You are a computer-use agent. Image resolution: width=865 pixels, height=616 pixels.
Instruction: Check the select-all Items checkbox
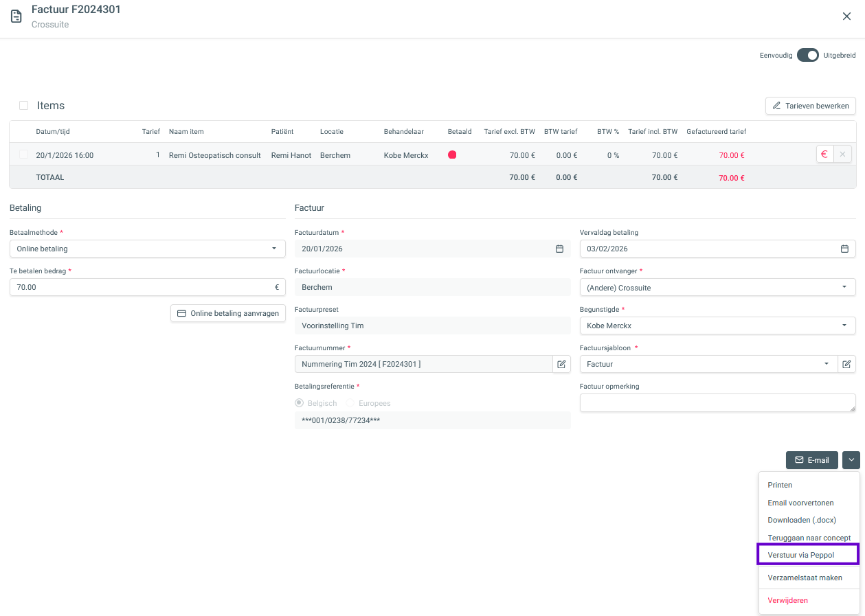pos(24,106)
